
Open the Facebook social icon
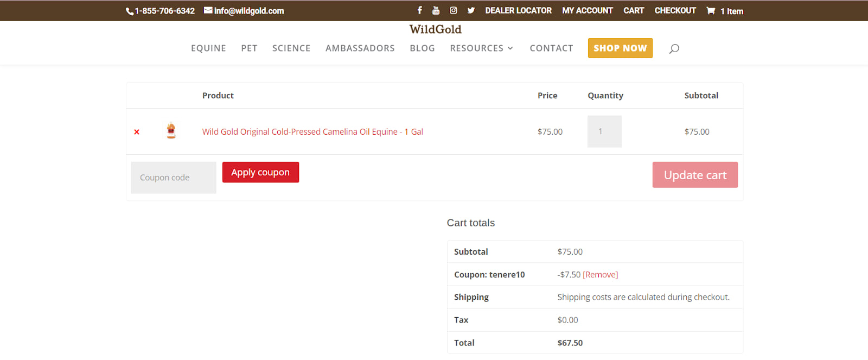point(419,10)
